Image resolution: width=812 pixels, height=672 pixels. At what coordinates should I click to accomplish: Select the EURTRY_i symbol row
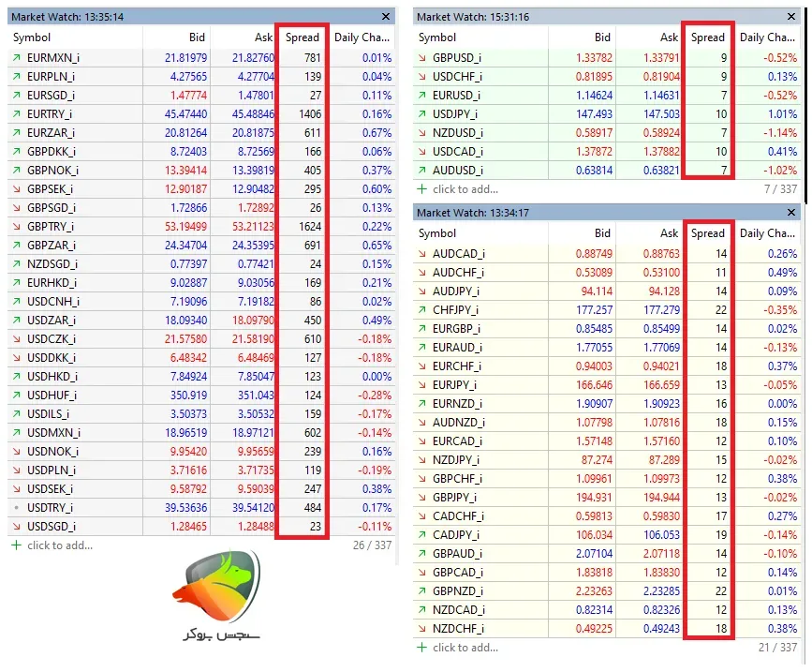pyautogui.click(x=201, y=114)
